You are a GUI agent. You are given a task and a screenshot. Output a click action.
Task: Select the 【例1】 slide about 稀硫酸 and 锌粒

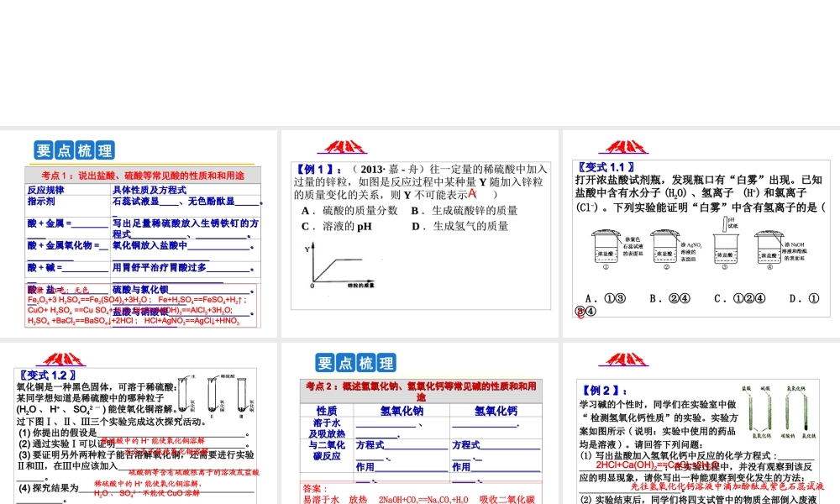click(420, 234)
